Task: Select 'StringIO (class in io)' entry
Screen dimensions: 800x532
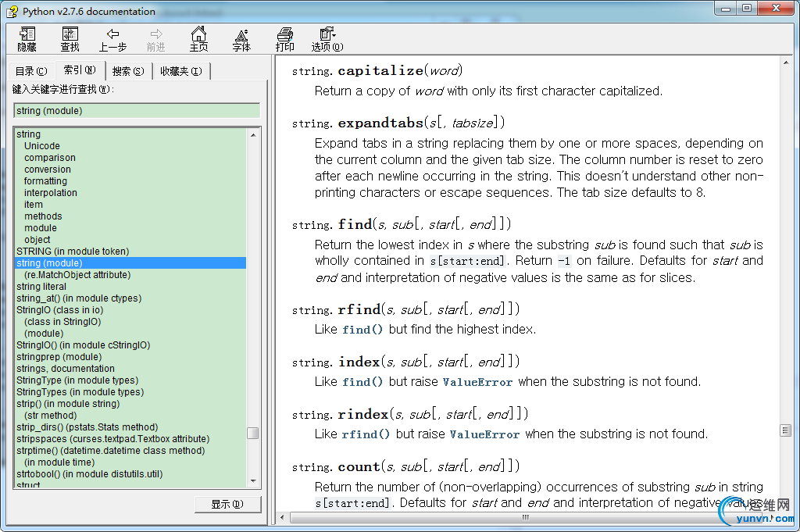Action: (x=59, y=310)
